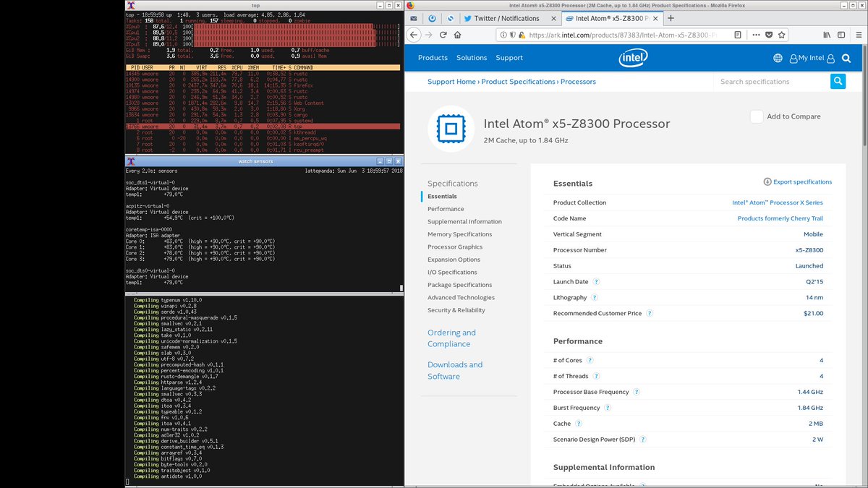Viewport: 868px width, 488px height.
Task: Show help for Lithography
Action: coord(595,297)
